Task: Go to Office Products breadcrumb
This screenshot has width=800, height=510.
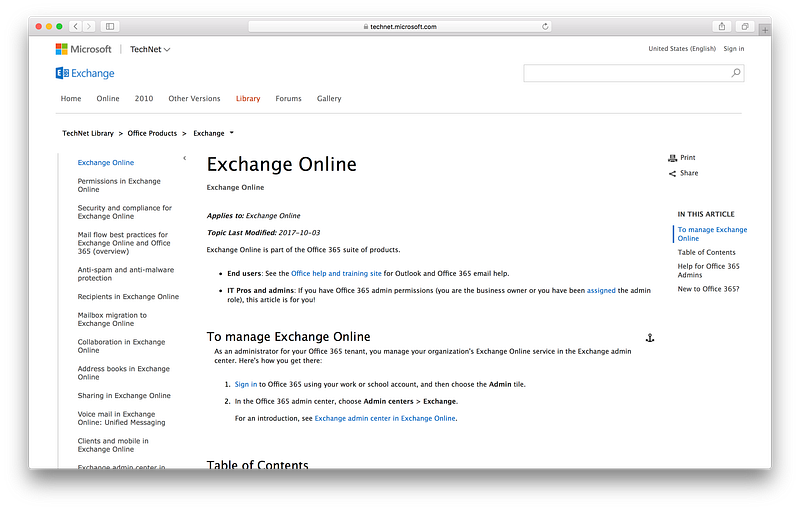Action: 152,133
